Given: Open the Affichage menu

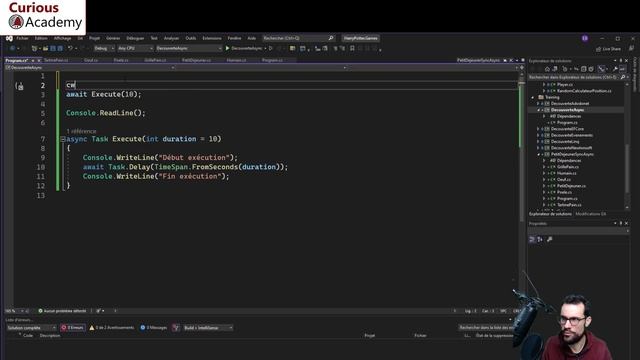Looking at the screenshot, I should pos(62,38).
